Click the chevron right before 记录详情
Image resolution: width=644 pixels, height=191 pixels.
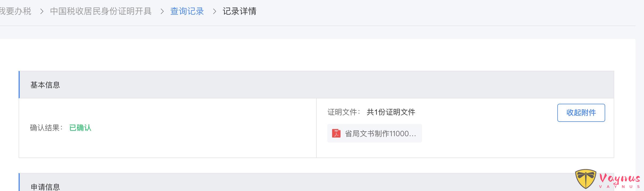point(214,11)
